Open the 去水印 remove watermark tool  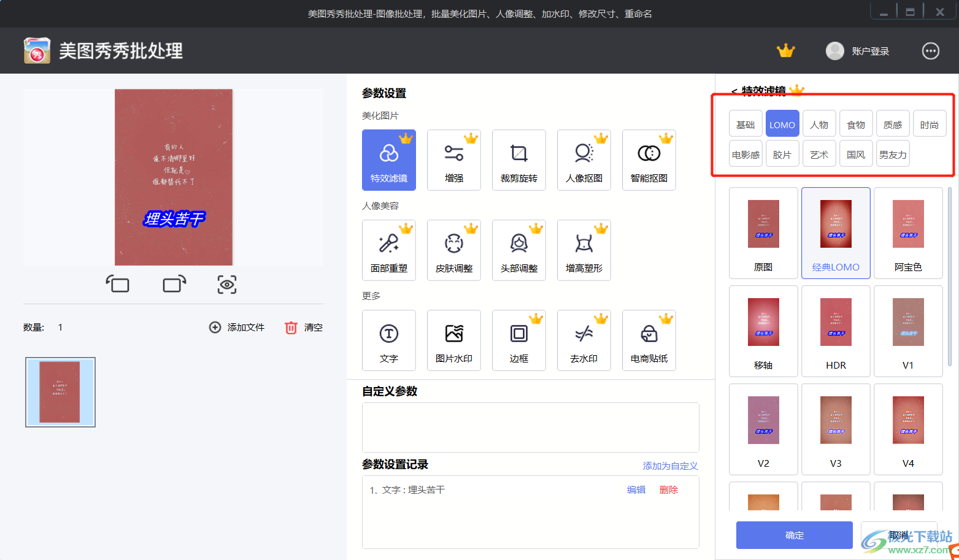(x=584, y=340)
